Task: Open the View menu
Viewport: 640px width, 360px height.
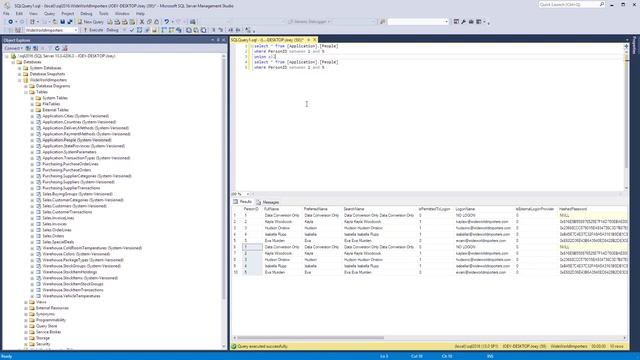Action: click(x=33, y=13)
